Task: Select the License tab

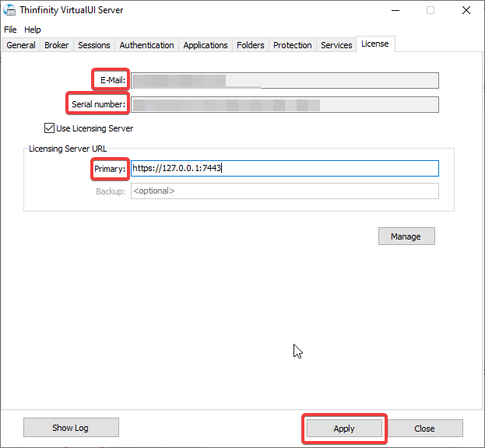Action: point(375,44)
